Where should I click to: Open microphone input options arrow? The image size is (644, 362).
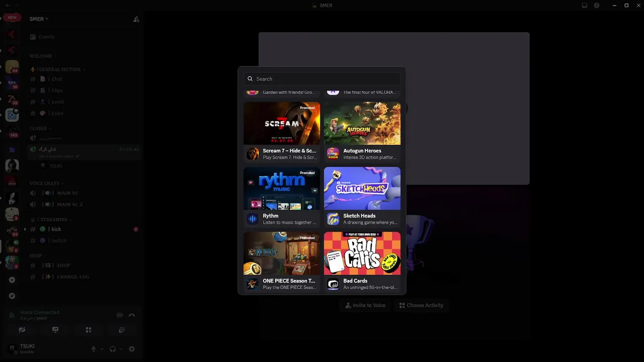pos(102,349)
